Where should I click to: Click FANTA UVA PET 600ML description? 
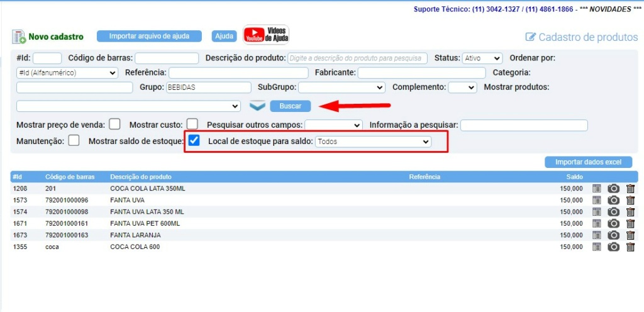145,224
